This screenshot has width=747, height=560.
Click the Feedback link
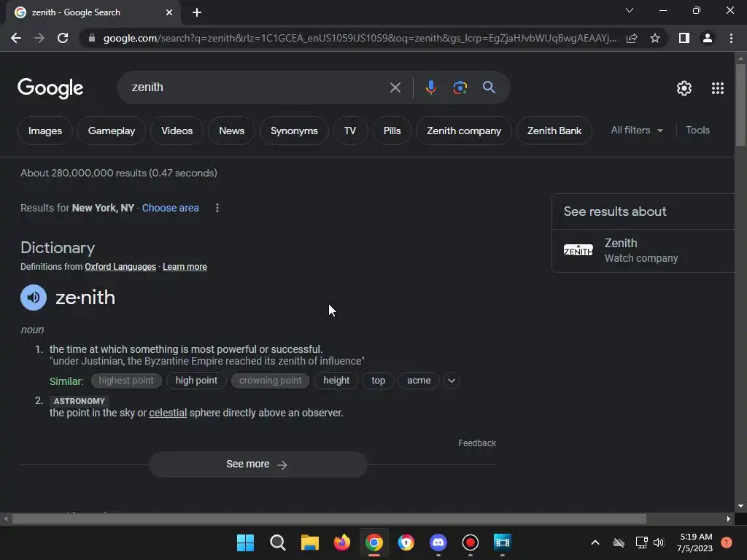[x=477, y=443]
